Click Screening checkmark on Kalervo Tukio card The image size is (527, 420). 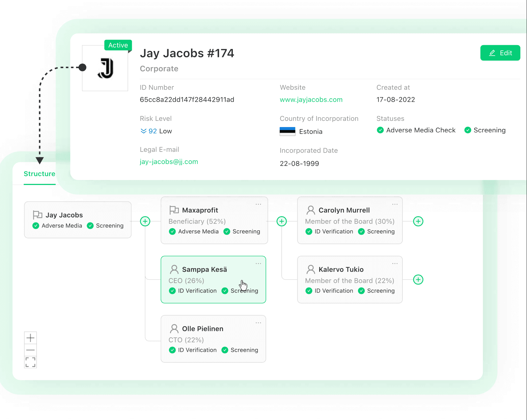(x=361, y=291)
